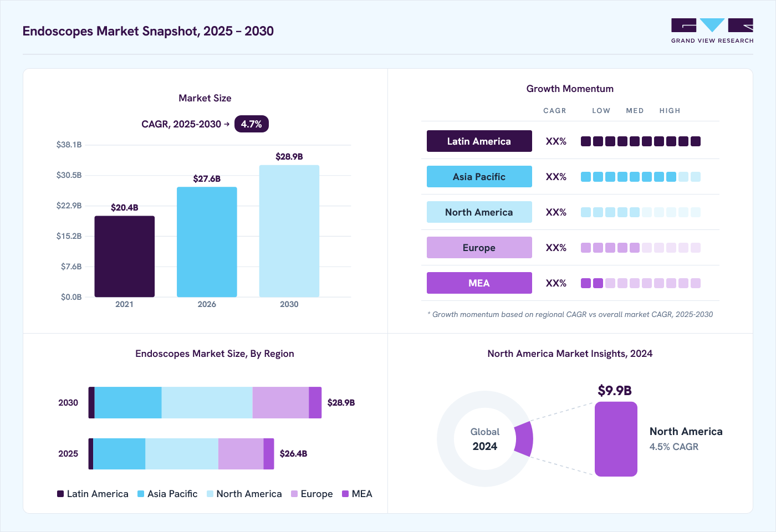776x532 pixels.
Task: Select the Latin America legend swatch
Action: (x=60, y=494)
